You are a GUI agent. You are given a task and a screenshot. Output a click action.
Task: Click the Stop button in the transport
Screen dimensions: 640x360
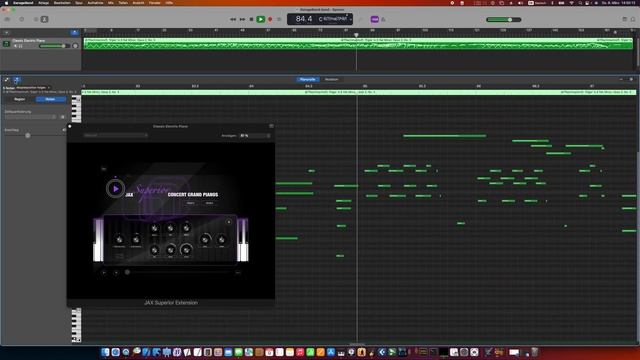click(x=251, y=19)
